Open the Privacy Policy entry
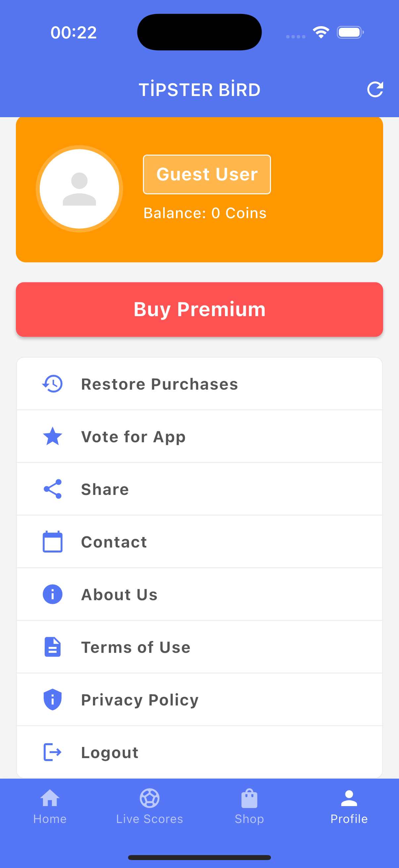The height and width of the screenshot is (868, 399). pos(140,700)
